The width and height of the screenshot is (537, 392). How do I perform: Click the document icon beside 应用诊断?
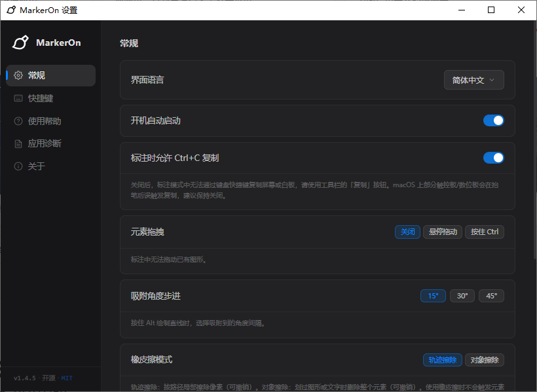[18, 144]
